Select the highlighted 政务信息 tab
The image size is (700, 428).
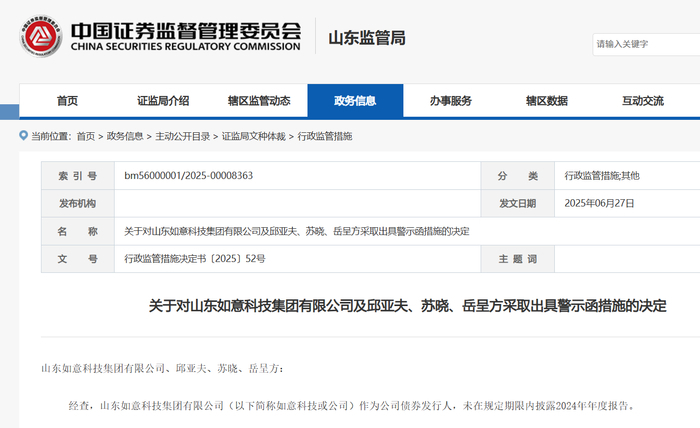[355, 101]
